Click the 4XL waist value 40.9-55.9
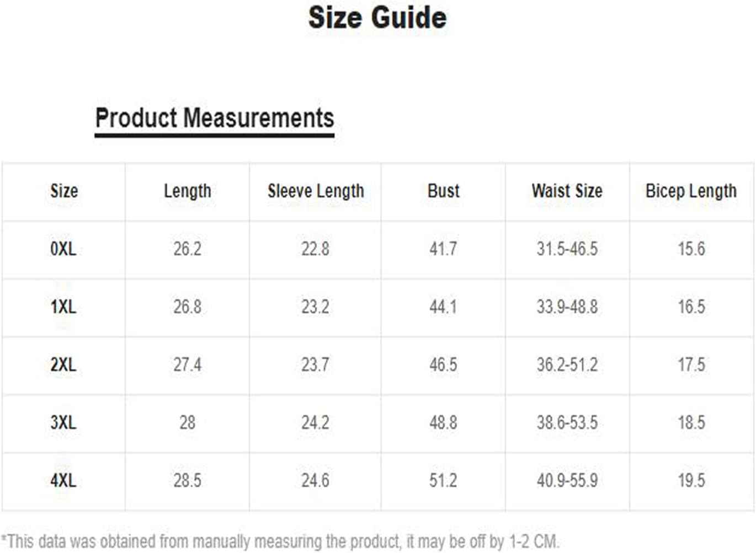 click(x=567, y=480)
